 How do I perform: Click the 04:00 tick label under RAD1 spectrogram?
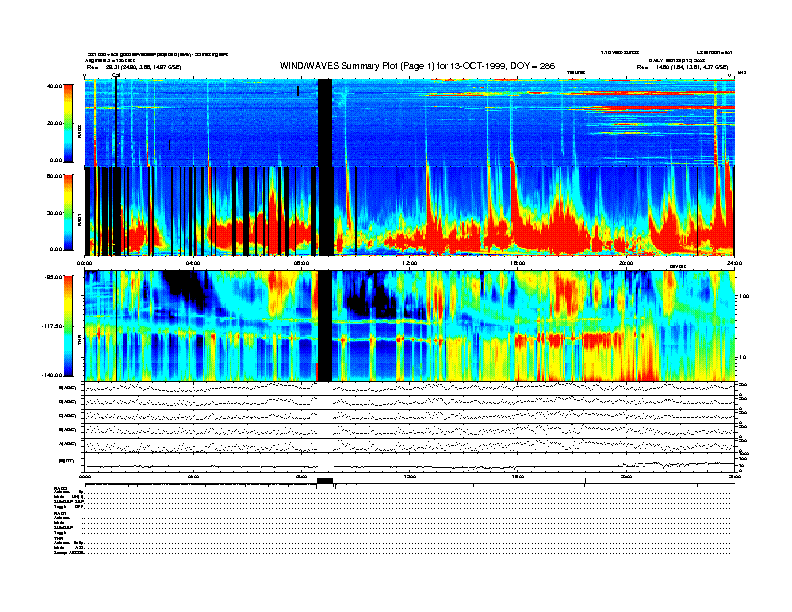[193, 263]
